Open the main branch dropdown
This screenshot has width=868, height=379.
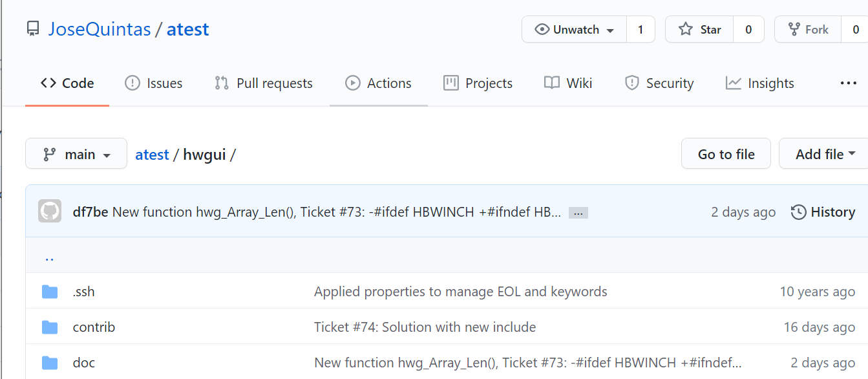click(x=76, y=154)
